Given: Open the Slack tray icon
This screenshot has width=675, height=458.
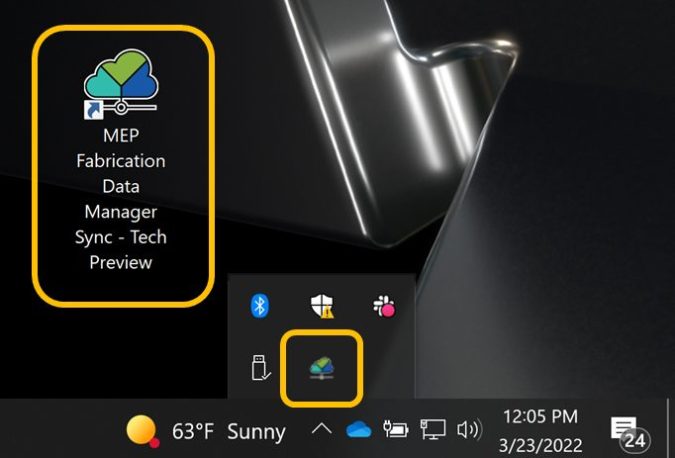Looking at the screenshot, I should [x=384, y=306].
